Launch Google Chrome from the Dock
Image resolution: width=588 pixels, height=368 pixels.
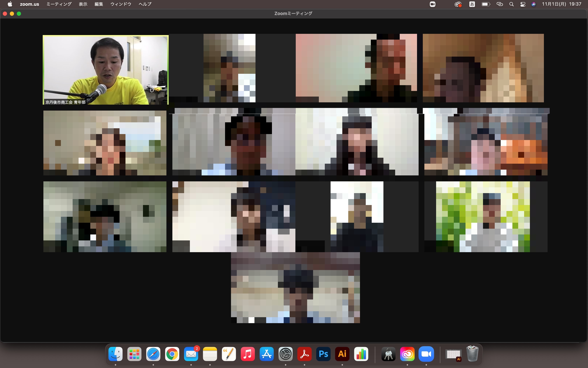[x=172, y=354]
